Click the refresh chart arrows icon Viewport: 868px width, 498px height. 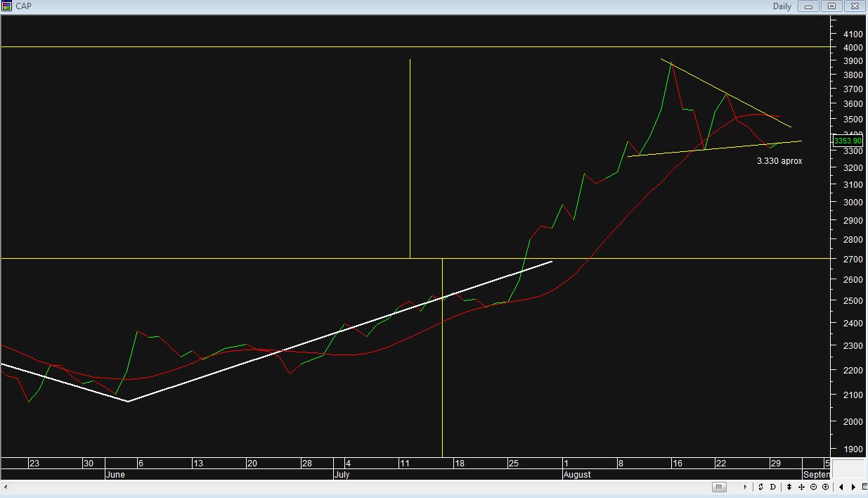tap(760, 487)
